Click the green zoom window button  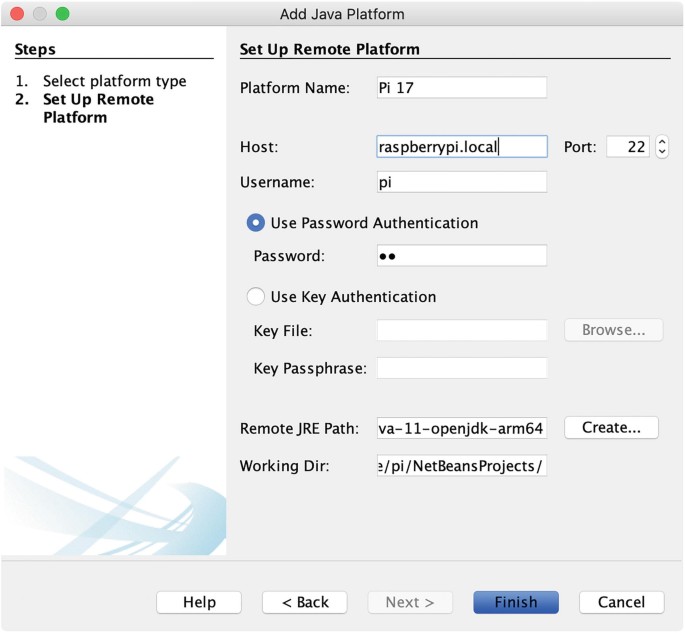[x=62, y=14]
